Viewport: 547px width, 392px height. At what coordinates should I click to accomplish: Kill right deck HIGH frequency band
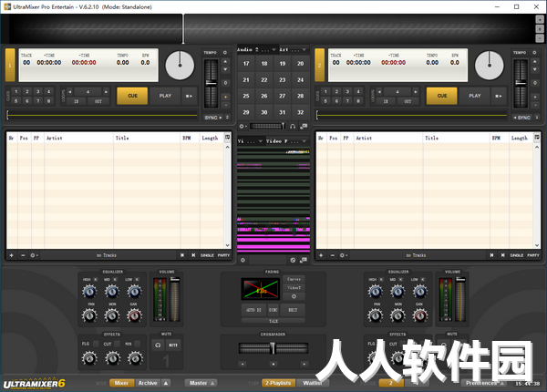[x=381, y=279]
